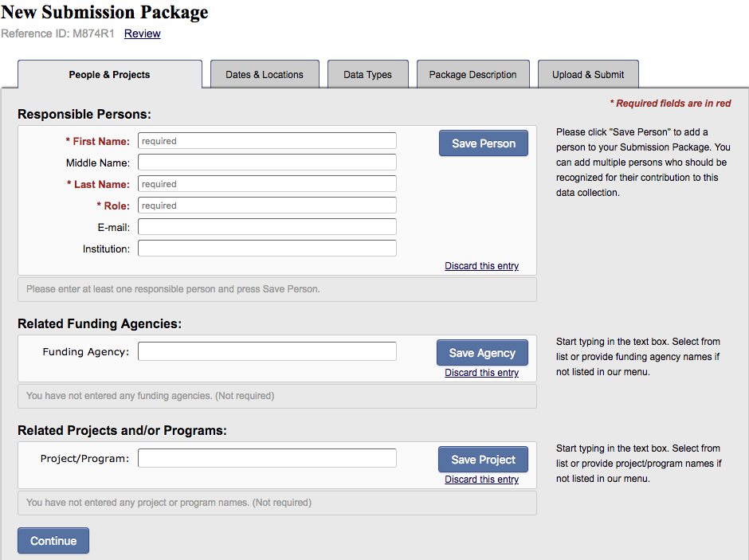Click the Last Name input field
Image resolution: width=749 pixels, height=560 pixels.
click(267, 184)
